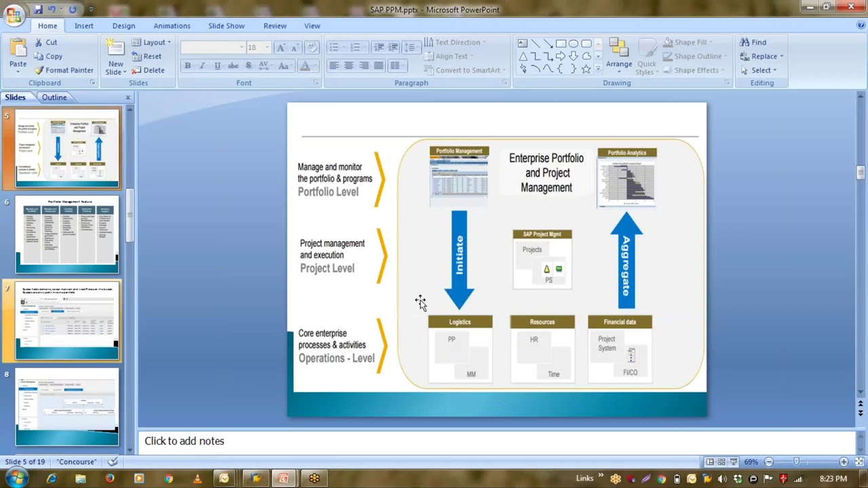This screenshot has height=488, width=868.
Task: Open the Office button menu
Action: tap(14, 14)
